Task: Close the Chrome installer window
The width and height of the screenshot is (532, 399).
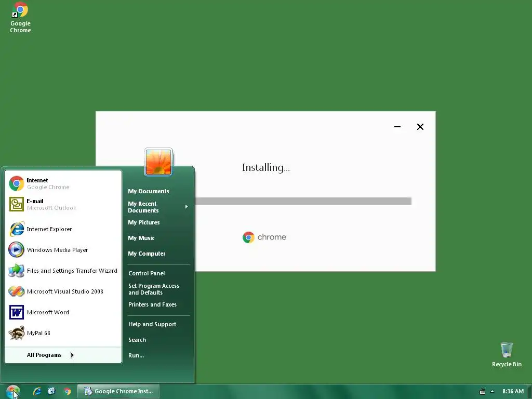Action: click(x=420, y=127)
